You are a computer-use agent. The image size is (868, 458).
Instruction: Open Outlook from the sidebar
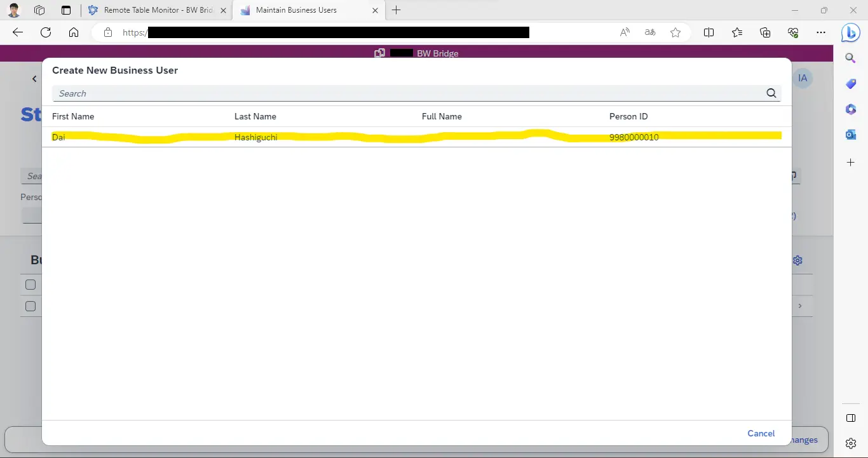(851, 135)
